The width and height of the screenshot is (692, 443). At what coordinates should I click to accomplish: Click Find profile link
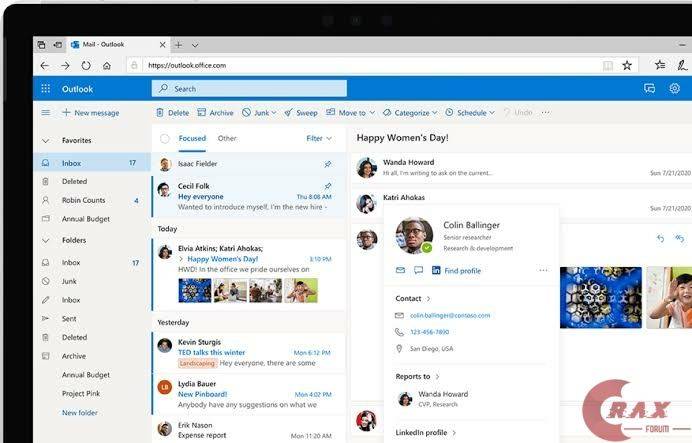[x=463, y=270]
